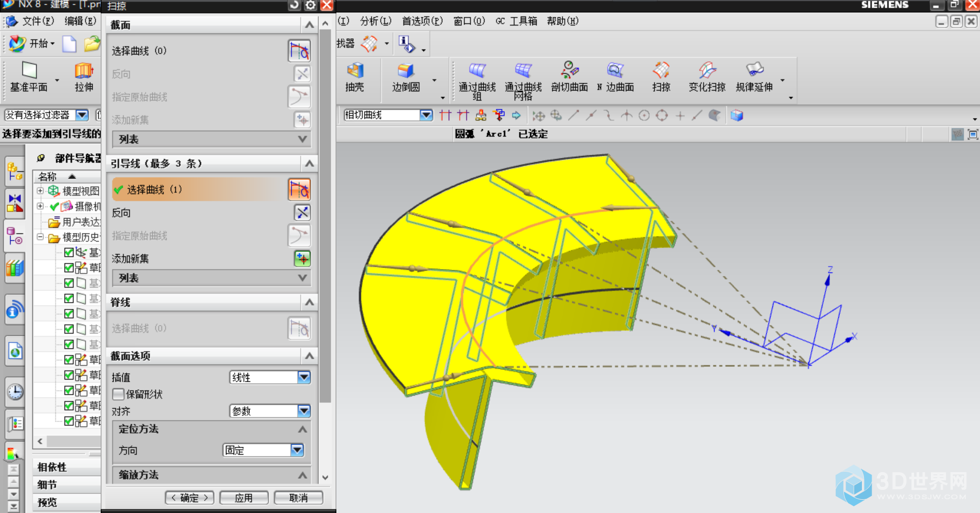This screenshot has height=513, width=980.
Task: Open the 分析(L) menu
Action: [x=376, y=21]
